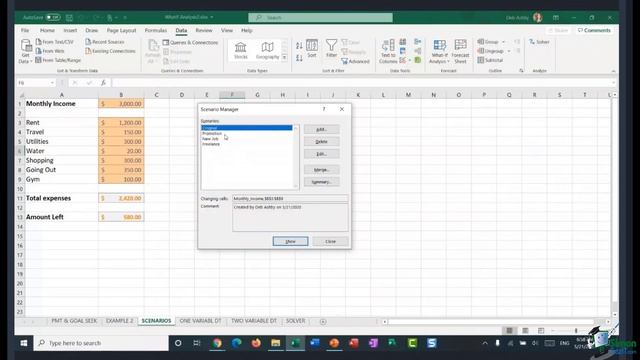Launch the Solver add-in
The image size is (640, 360).
point(539,42)
